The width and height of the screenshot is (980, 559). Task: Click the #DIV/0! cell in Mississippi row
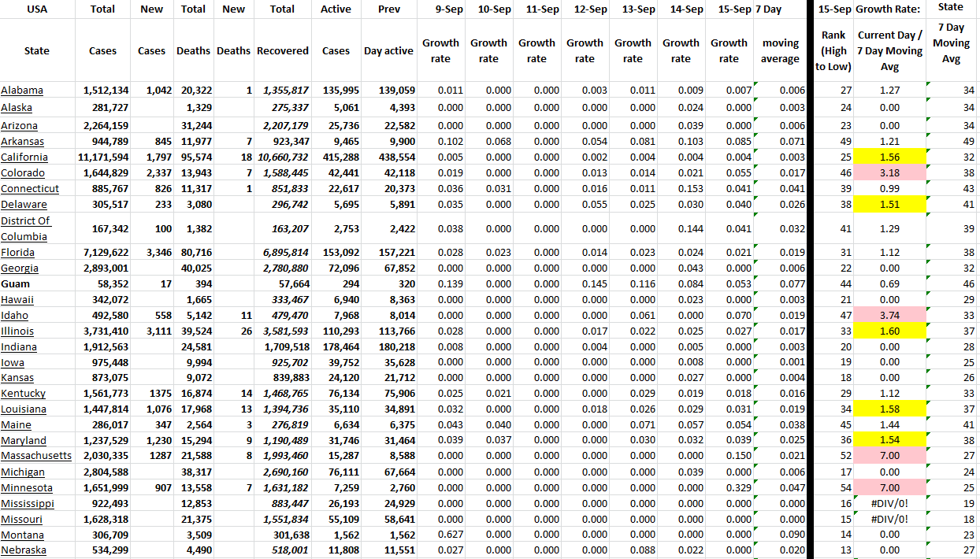pyautogui.click(x=889, y=503)
